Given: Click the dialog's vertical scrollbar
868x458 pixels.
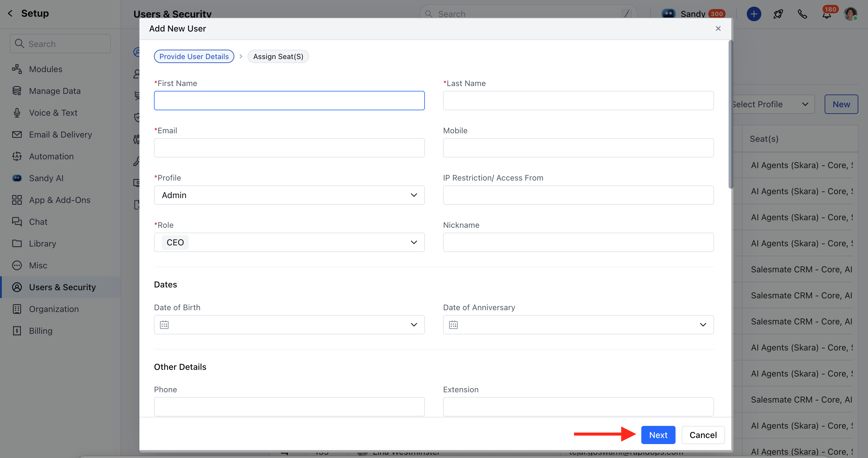Looking at the screenshot, I should click(x=730, y=114).
